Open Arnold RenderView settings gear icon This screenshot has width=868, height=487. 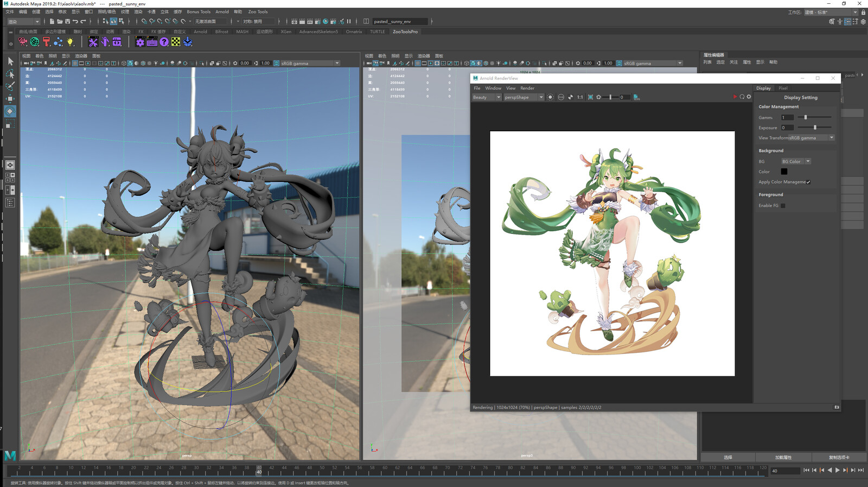click(x=749, y=97)
